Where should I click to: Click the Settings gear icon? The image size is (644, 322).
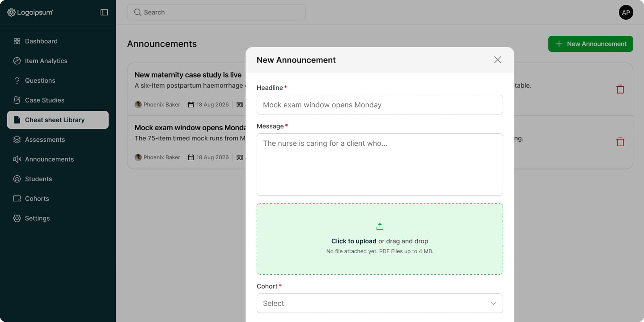click(x=17, y=218)
